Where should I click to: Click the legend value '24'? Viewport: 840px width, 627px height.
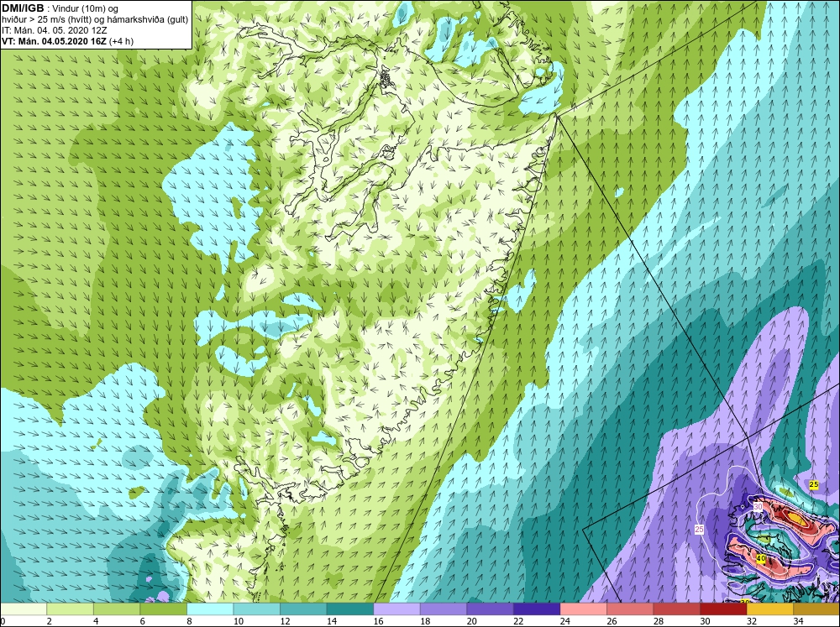[x=564, y=621]
